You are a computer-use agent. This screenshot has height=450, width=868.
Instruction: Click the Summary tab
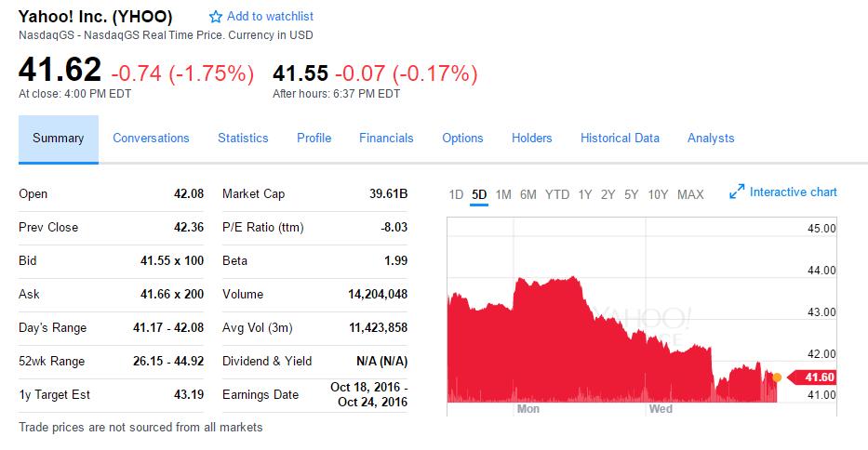click(x=59, y=139)
